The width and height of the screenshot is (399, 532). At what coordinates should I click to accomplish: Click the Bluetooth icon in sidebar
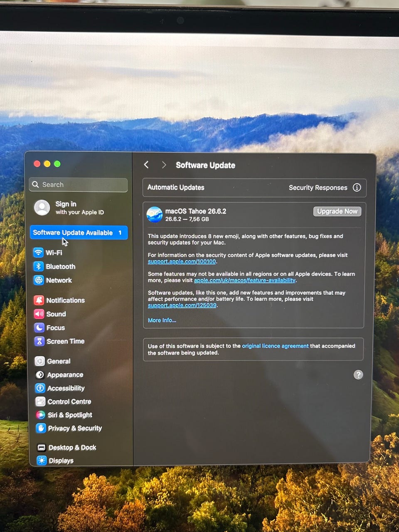click(x=38, y=266)
